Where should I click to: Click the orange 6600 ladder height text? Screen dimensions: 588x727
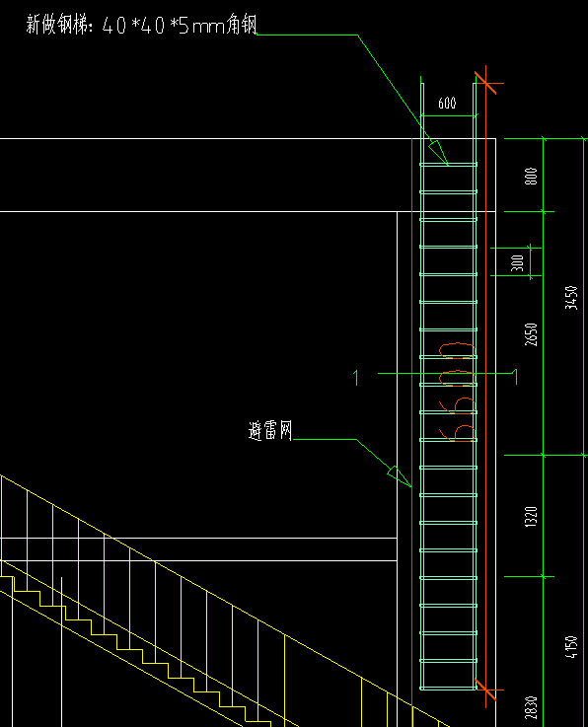point(457,393)
